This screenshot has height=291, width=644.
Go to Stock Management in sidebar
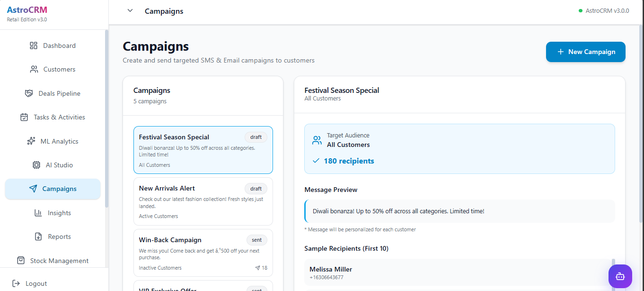59,261
